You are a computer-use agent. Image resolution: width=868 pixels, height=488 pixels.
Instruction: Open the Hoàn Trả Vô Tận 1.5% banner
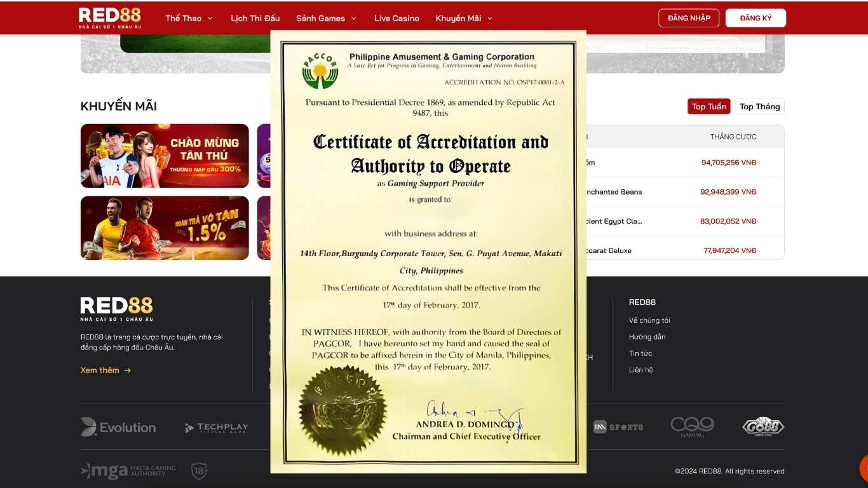pos(165,227)
